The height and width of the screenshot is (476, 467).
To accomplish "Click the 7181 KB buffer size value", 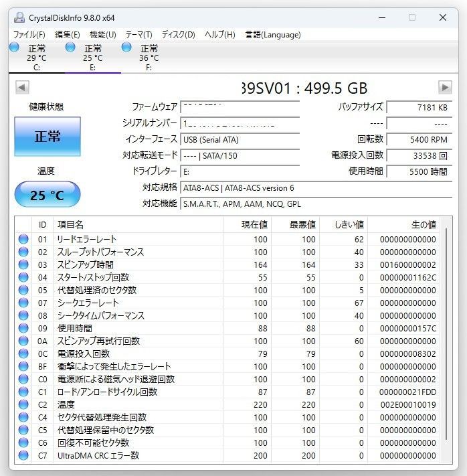I will pyautogui.click(x=419, y=108).
